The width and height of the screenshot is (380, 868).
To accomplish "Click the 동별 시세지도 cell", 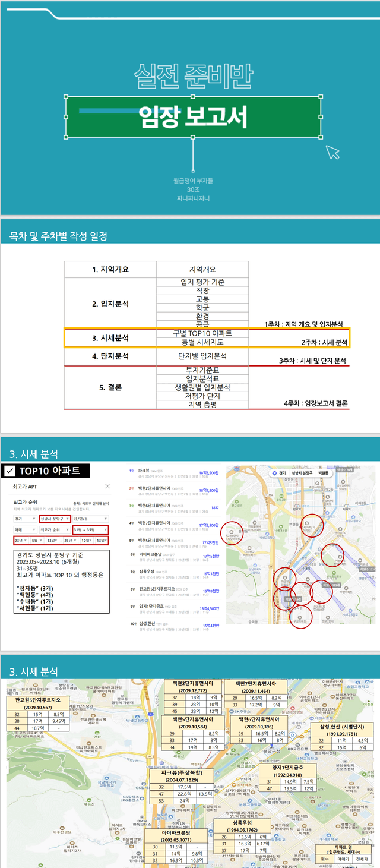I will [x=202, y=342].
